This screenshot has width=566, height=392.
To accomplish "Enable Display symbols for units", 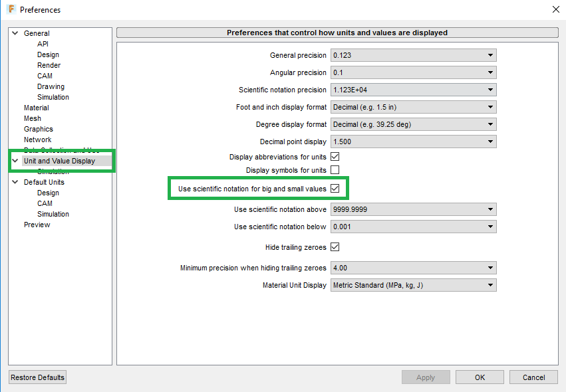I will point(336,169).
